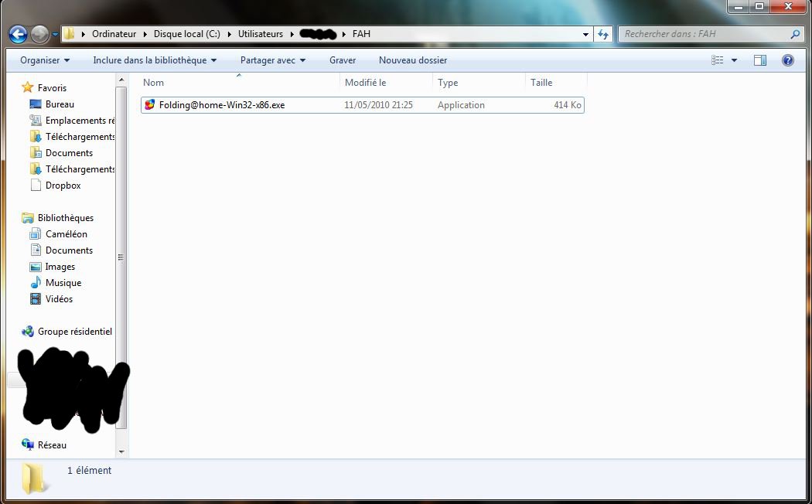Click the folder icon in address bar
The width and height of the screenshot is (812, 504).
coord(69,34)
